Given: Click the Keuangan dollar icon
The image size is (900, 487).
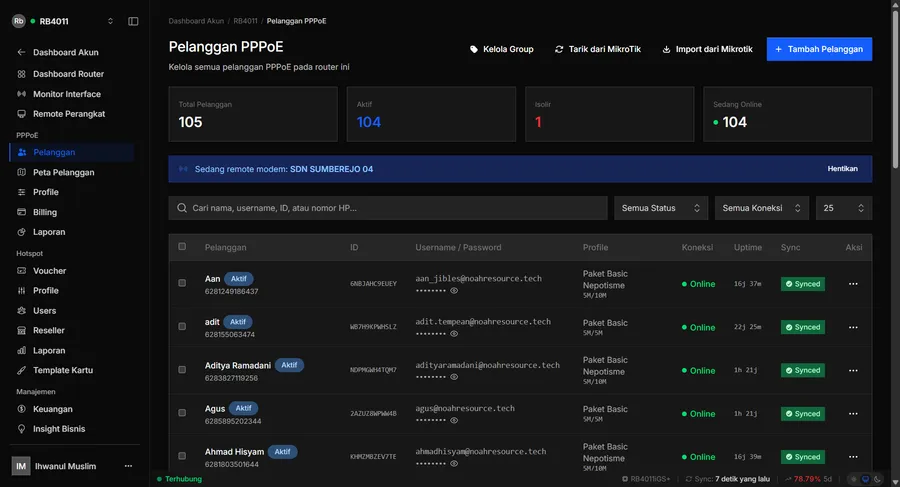Looking at the screenshot, I should [x=22, y=409].
